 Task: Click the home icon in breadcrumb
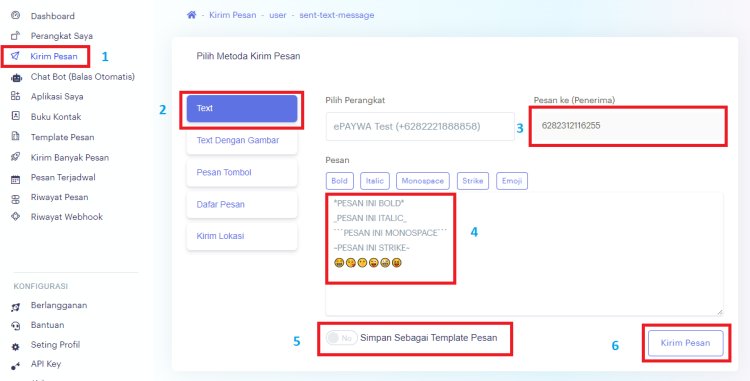(191, 15)
